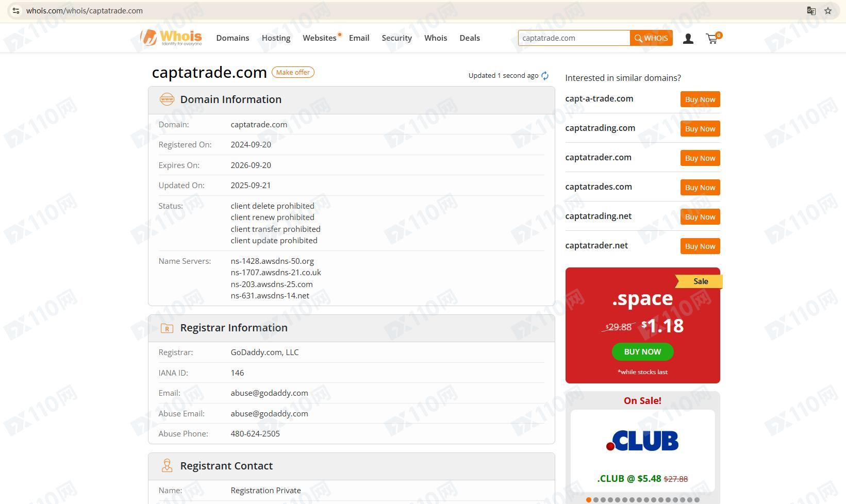Click site information icon in address bar
Viewport: 846px width, 504px height.
coord(16,11)
